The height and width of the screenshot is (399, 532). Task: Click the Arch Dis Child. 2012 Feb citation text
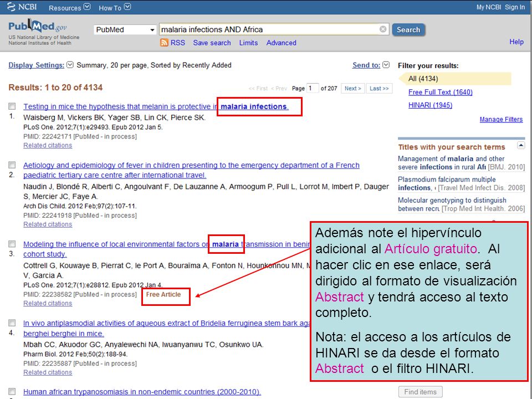[80, 206]
